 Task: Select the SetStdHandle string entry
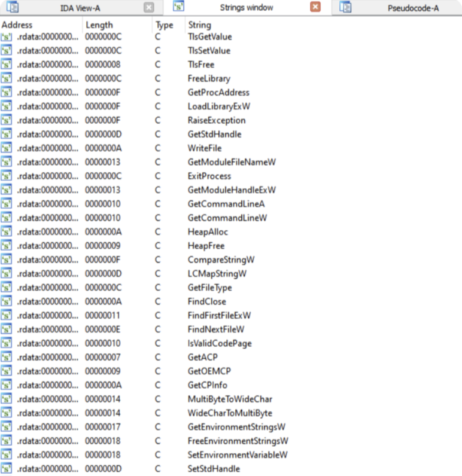tap(214, 469)
